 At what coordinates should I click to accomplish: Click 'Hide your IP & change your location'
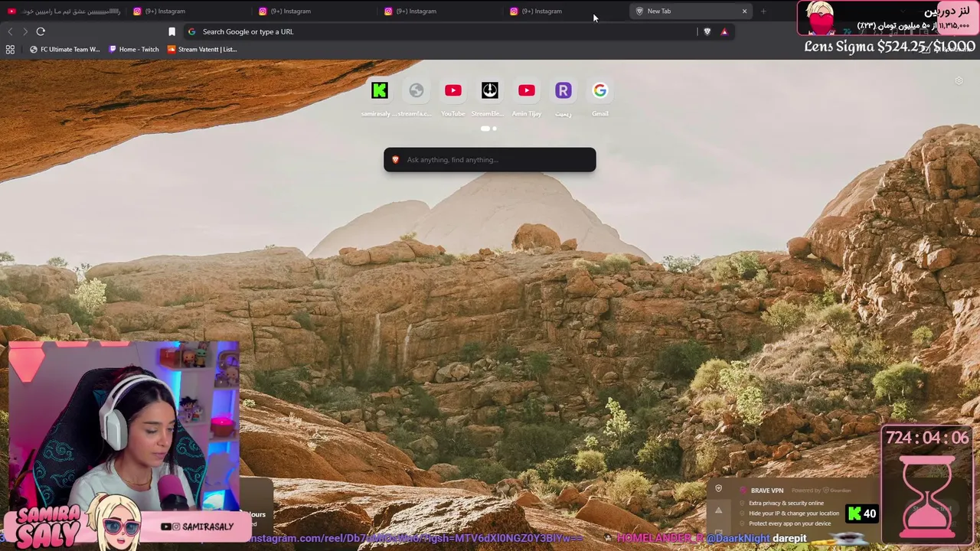[x=794, y=514]
